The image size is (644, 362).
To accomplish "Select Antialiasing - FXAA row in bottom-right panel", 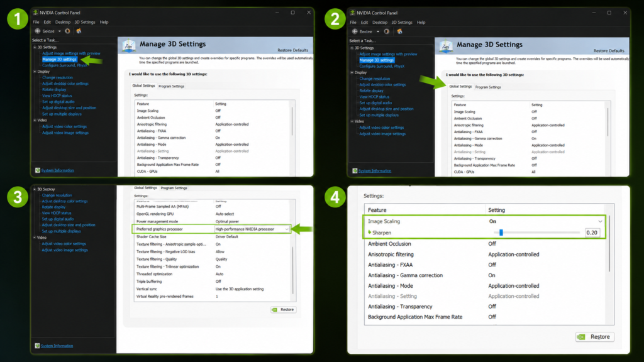I will click(x=486, y=265).
